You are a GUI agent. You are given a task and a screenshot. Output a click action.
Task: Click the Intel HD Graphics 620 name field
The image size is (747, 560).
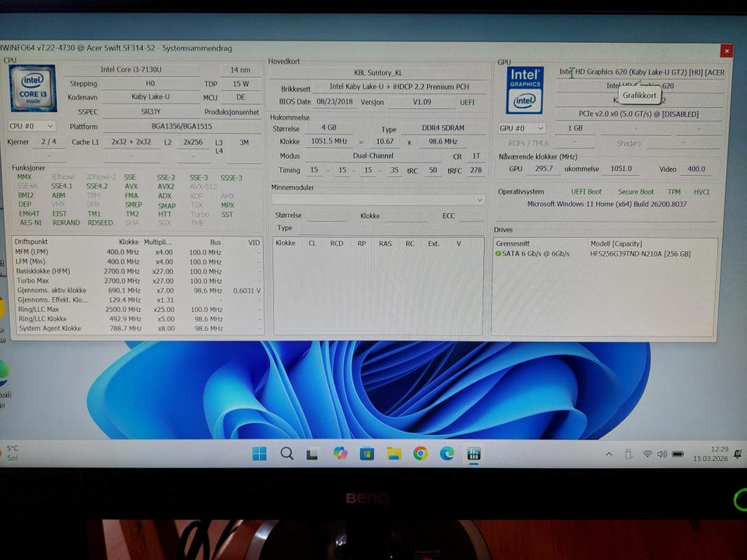click(x=641, y=72)
